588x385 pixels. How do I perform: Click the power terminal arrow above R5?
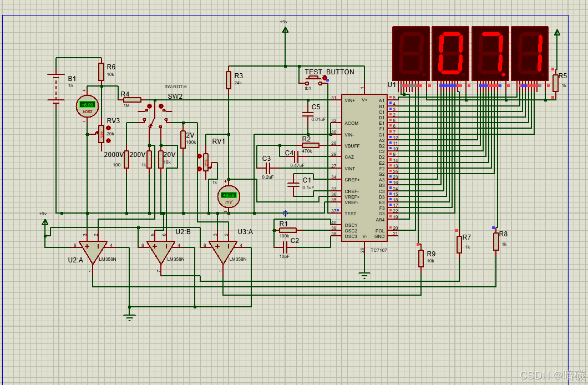[x=557, y=33]
